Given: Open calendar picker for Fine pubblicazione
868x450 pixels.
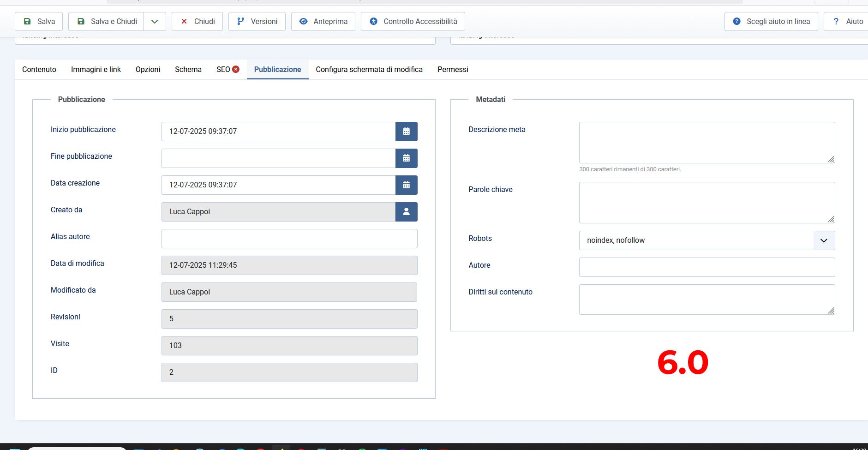Looking at the screenshot, I should pos(406,158).
